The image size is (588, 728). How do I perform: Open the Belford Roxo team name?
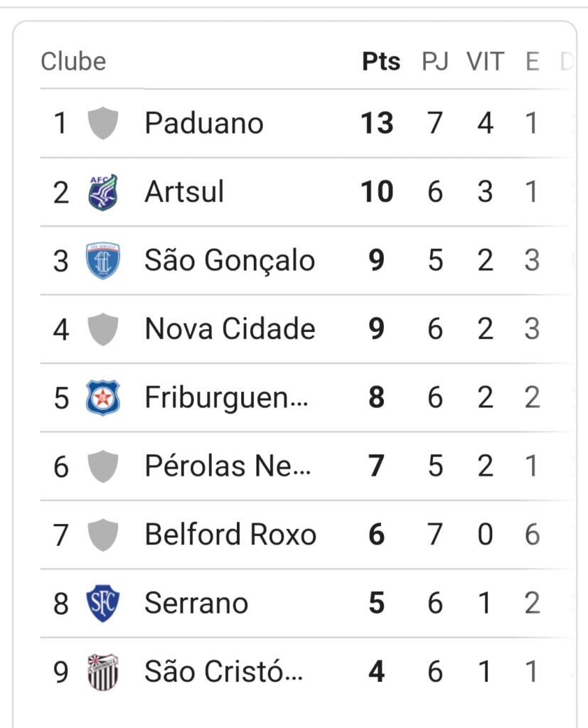(230, 535)
